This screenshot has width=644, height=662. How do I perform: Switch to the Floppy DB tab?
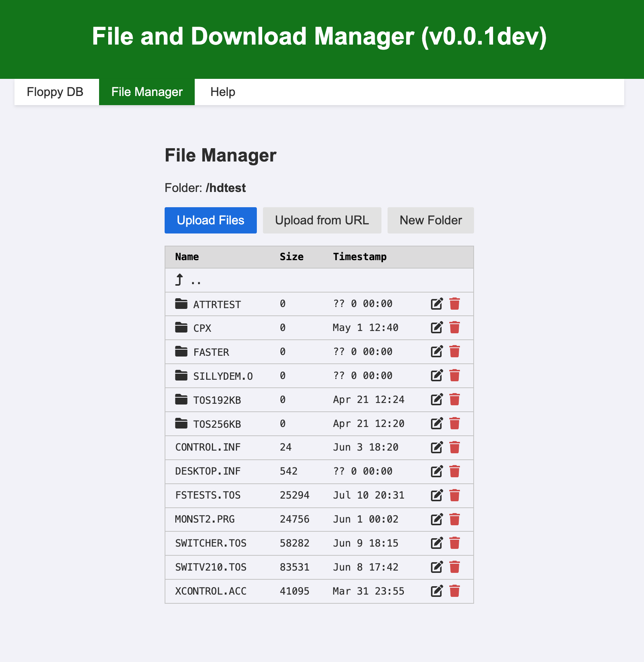pyautogui.click(x=55, y=92)
